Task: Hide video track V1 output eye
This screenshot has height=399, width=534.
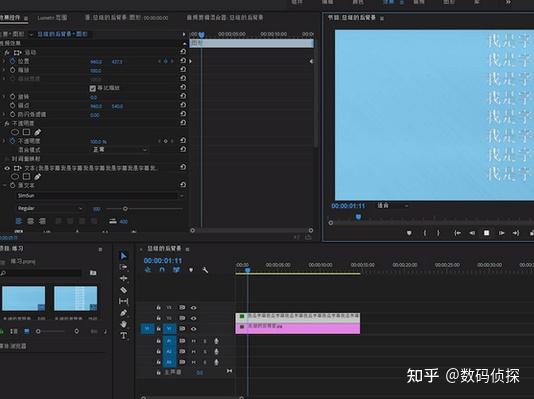Action: tap(193, 329)
